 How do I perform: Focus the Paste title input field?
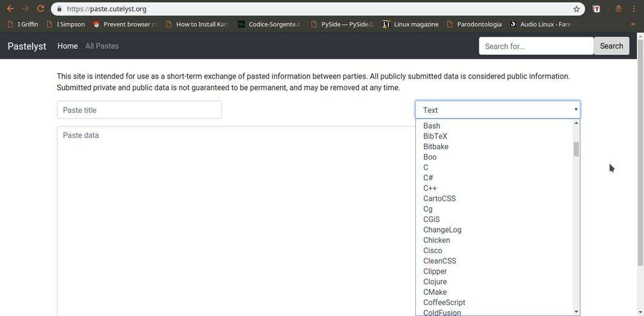(139, 110)
